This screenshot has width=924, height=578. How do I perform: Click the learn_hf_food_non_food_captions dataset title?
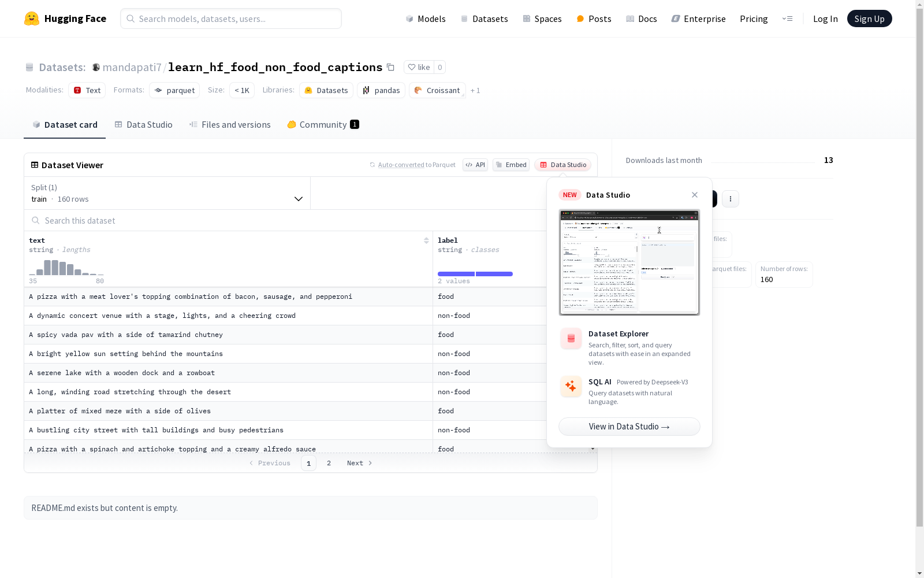tap(275, 67)
